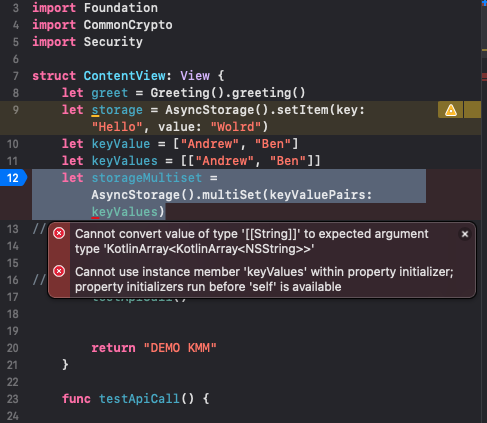Image resolution: width=487 pixels, height=423 pixels.
Task: Click the 'struct' keyword on line 7
Action: click(54, 76)
